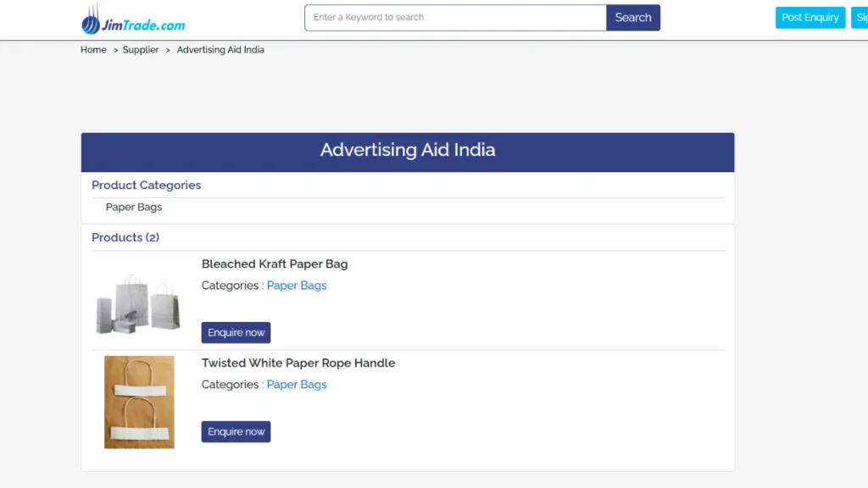This screenshot has width=868, height=488.
Task: Click the Products (2) section heading
Action: (x=125, y=237)
